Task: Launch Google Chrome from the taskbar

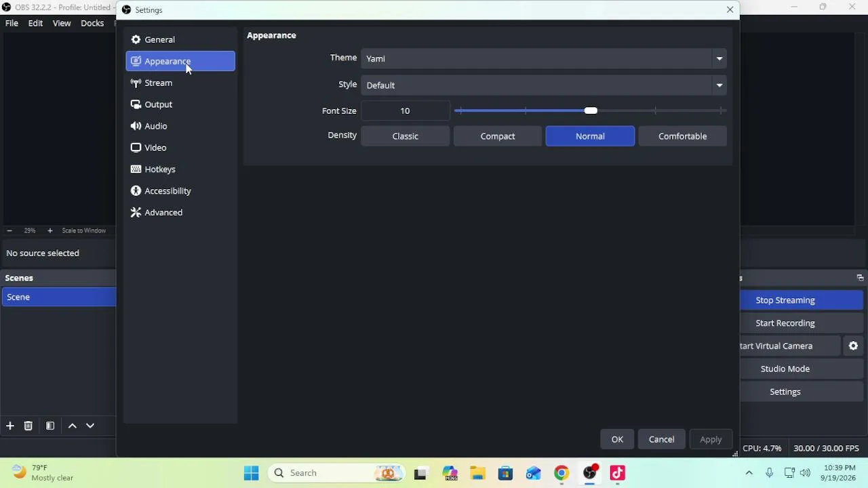Action: coord(561,473)
